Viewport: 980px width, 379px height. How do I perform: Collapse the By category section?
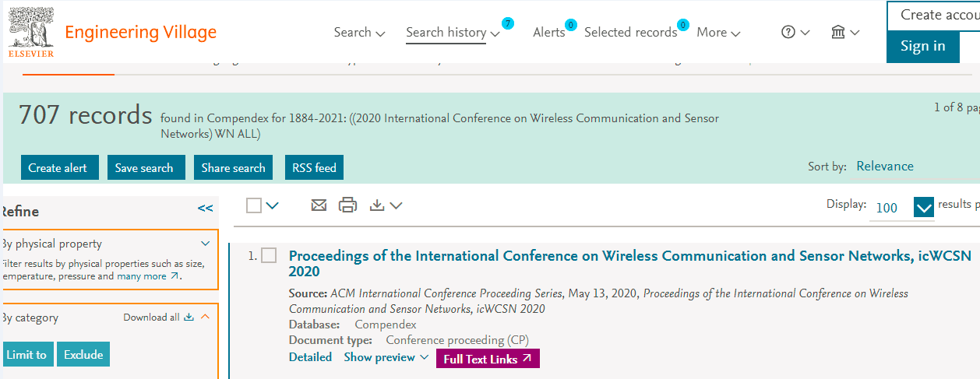tap(206, 318)
